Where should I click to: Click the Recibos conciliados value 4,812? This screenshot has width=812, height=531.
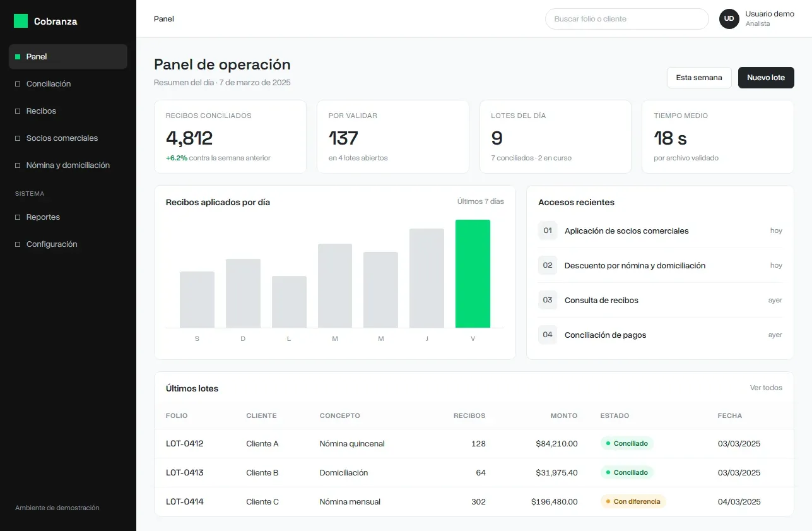pyautogui.click(x=189, y=138)
